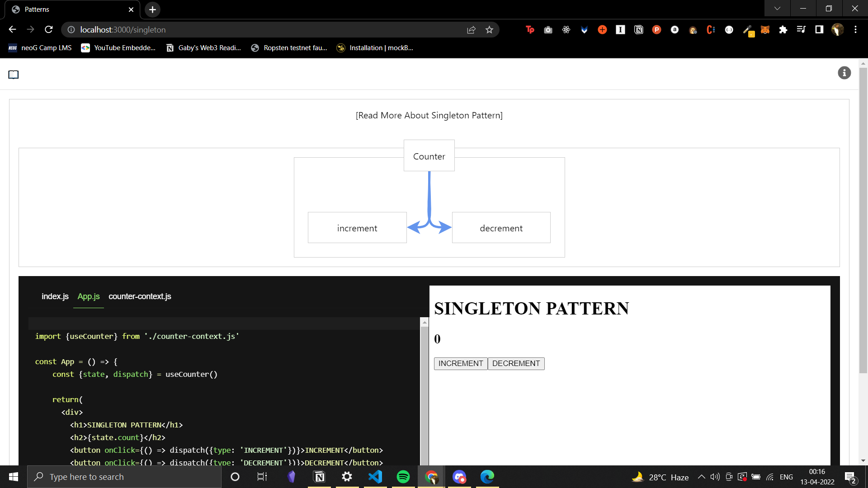The height and width of the screenshot is (488, 868).
Task: Open Read More About Singleton Pattern link
Action: point(429,115)
